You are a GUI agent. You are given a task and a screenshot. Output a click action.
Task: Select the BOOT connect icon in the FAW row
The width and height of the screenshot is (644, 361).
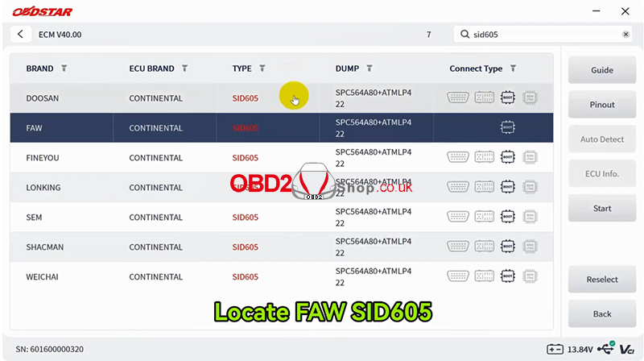[508, 127]
